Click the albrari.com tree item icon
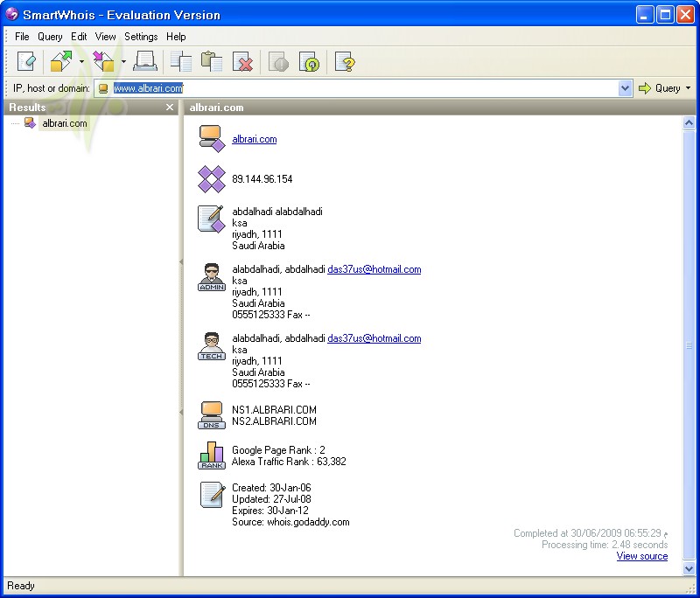Viewport: 700px width, 598px height. pyautogui.click(x=30, y=123)
